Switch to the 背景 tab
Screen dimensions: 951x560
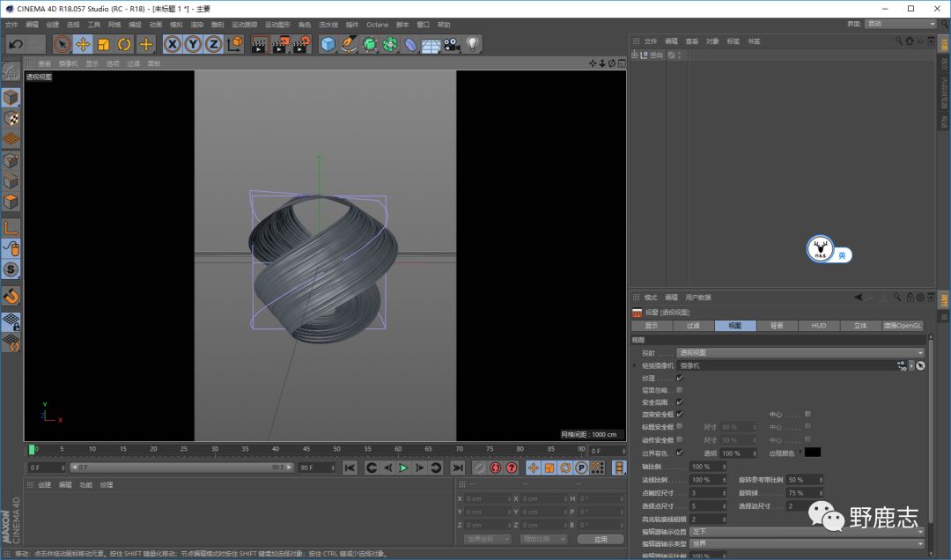click(x=776, y=326)
